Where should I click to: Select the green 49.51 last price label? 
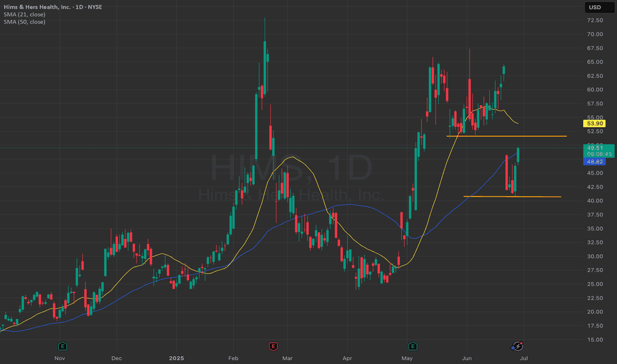coord(598,151)
